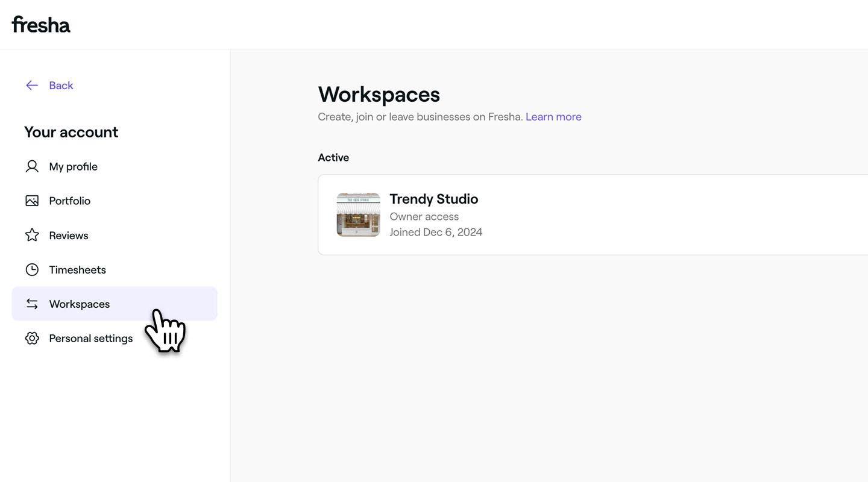Screen dimensions: 868x482
Task: Go back via the Back link text
Action: [61, 86]
